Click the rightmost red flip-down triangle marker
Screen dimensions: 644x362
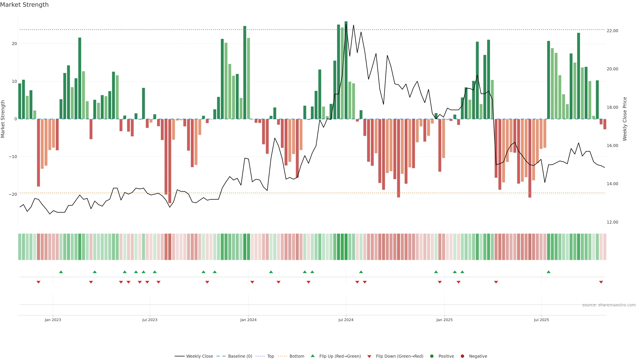tap(601, 282)
